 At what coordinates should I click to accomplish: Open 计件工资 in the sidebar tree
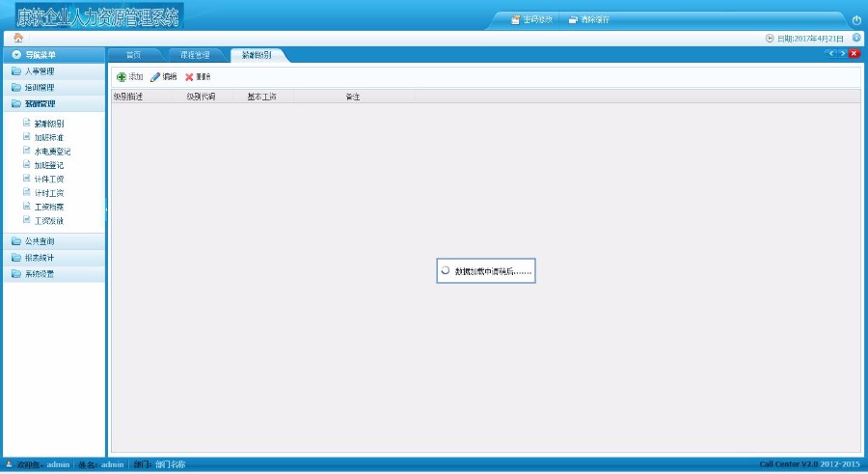point(49,179)
